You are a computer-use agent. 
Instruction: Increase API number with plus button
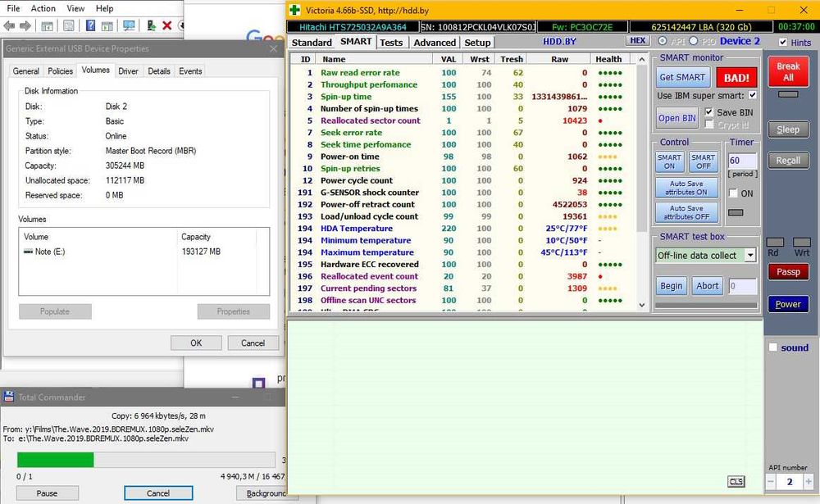(x=809, y=482)
